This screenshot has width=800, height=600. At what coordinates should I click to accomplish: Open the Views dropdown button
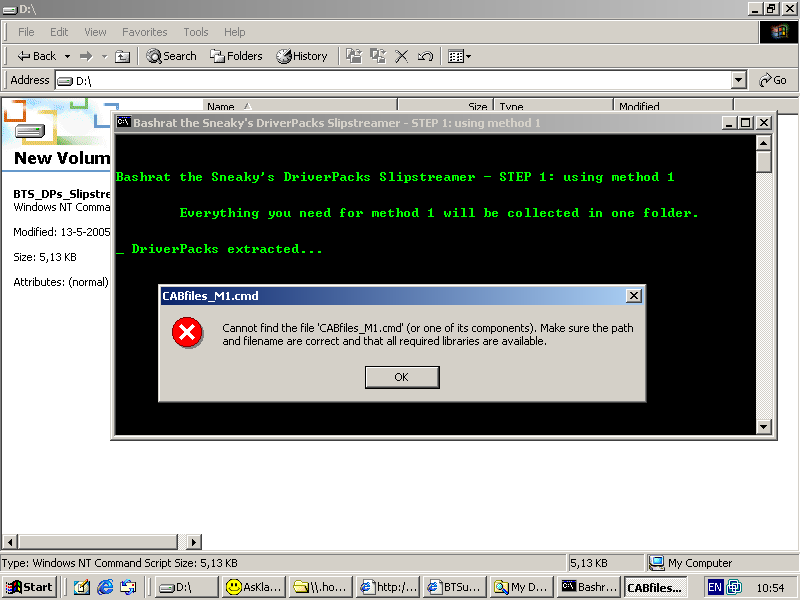click(459, 56)
